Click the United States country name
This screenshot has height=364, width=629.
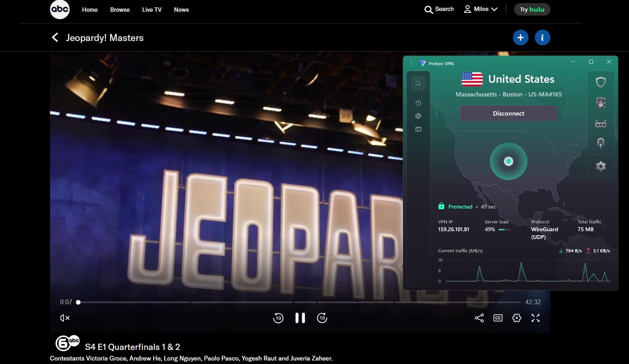[x=521, y=79]
